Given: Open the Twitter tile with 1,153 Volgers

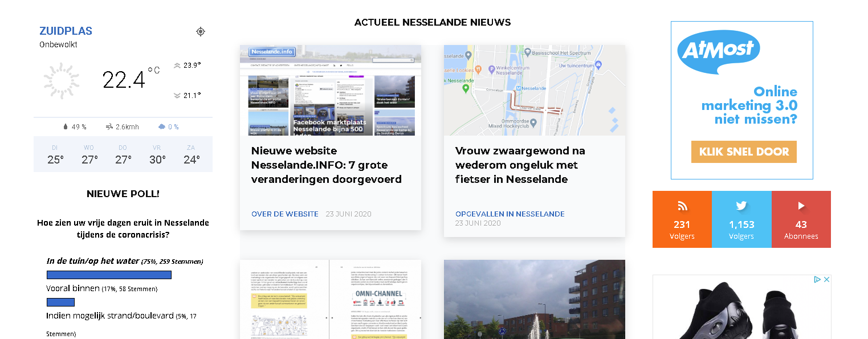Looking at the screenshot, I should [x=741, y=219].
